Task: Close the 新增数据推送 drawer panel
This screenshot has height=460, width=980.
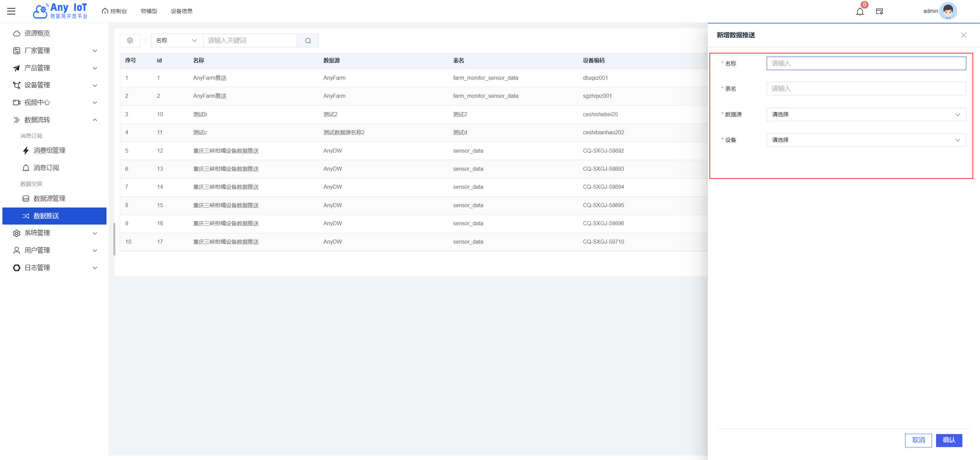Action: 963,35
